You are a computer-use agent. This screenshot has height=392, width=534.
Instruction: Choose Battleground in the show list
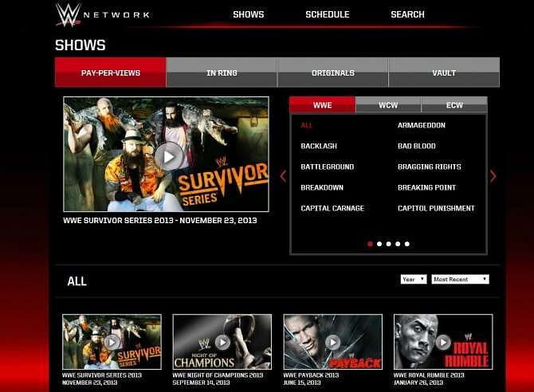point(328,167)
